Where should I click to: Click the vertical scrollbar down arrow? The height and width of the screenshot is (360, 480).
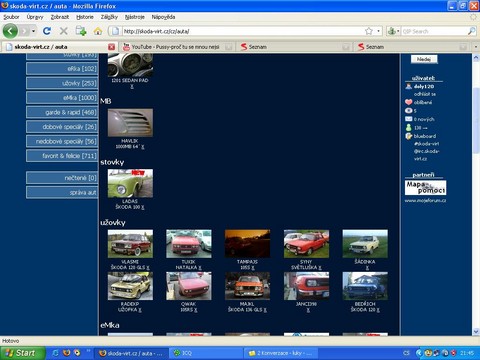(x=476, y=332)
